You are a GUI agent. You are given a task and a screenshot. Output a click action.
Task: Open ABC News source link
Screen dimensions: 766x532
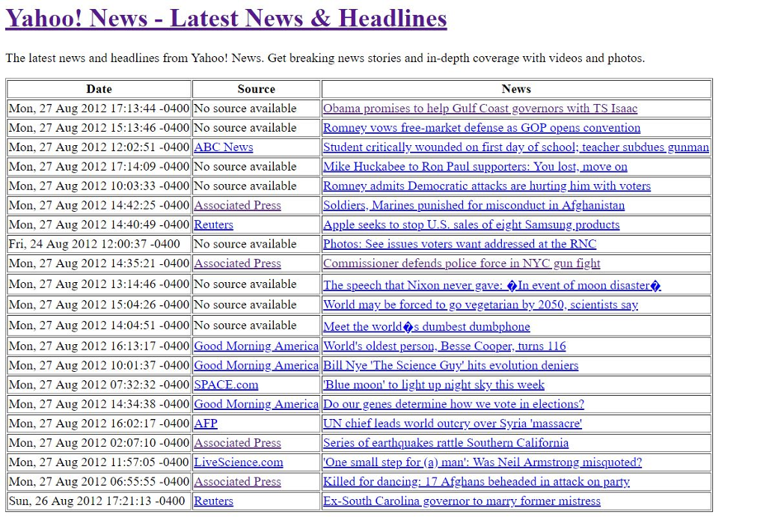click(223, 147)
